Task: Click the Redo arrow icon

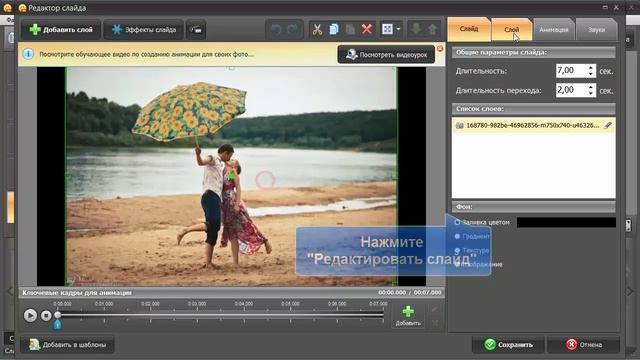Action: click(292, 29)
